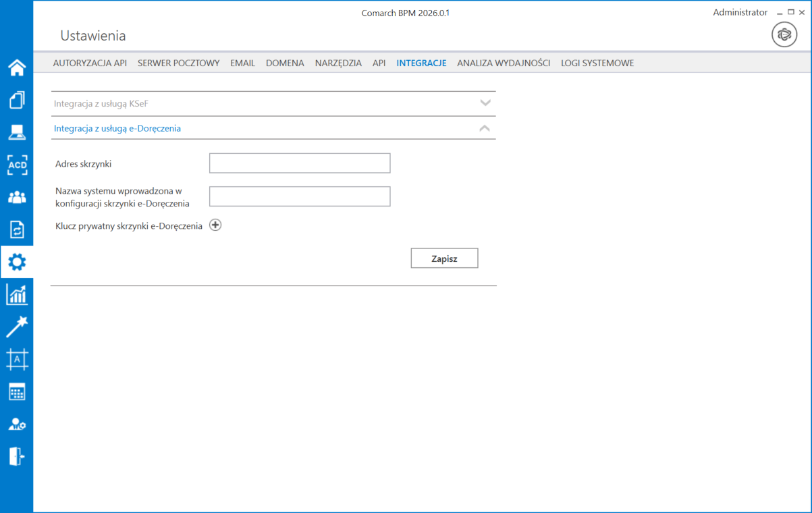Image resolution: width=812 pixels, height=513 pixels.
Task: Click the ACD sidebar icon
Action: click(x=17, y=165)
